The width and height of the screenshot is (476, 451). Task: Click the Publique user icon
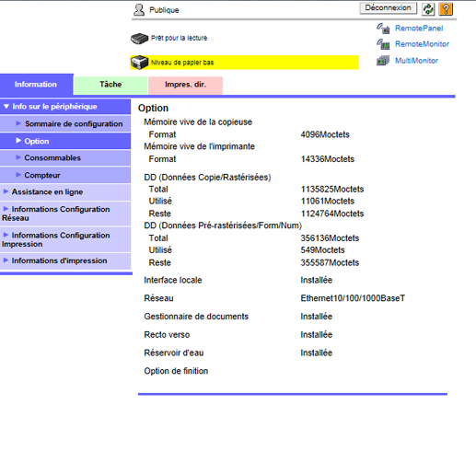pyautogui.click(x=139, y=10)
